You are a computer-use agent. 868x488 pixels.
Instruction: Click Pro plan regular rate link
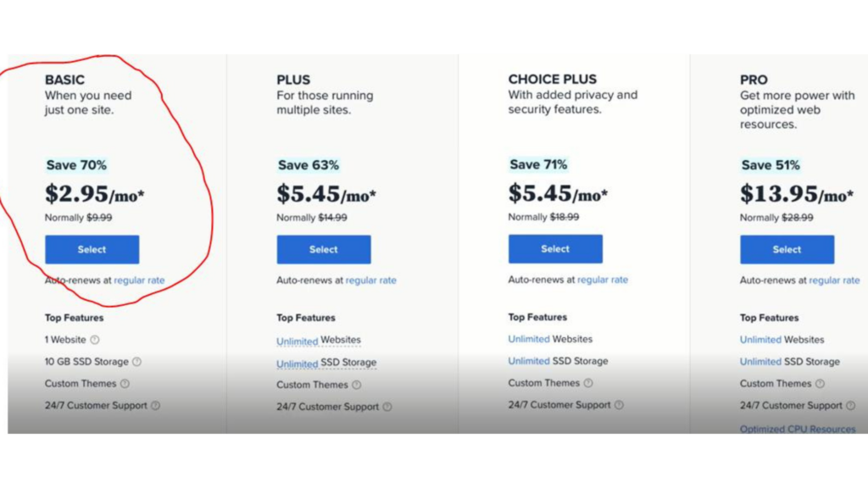click(x=834, y=280)
